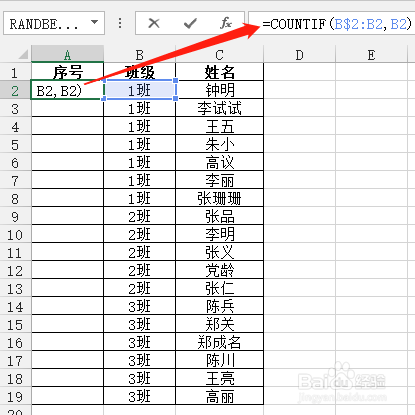
Task: Click the formula bar's three-dot resize handle
Action: click(120, 23)
